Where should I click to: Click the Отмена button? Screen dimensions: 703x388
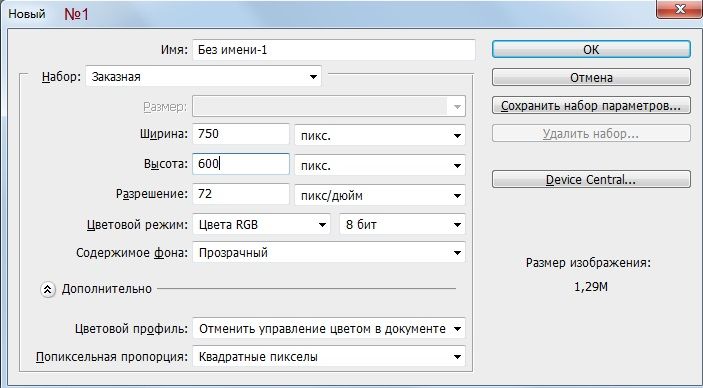(x=591, y=77)
